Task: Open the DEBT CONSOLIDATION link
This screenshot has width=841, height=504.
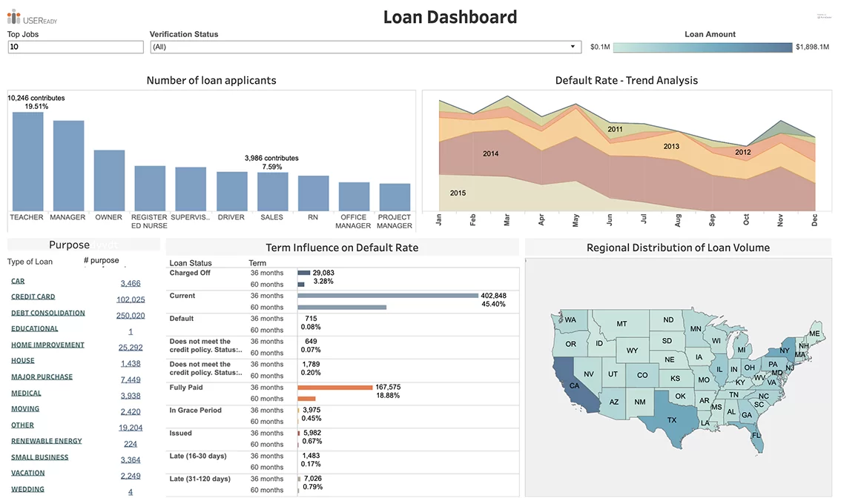Action: [47, 313]
